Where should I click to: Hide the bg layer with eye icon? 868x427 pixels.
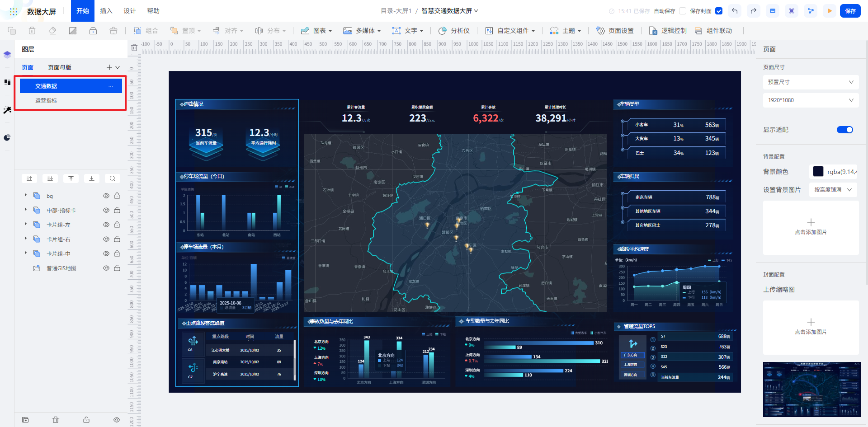106,196
